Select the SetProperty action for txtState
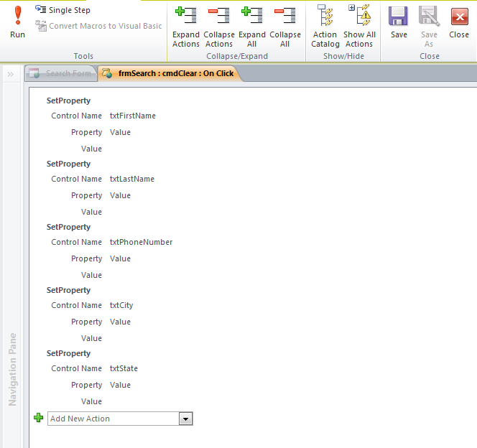 [x=68, y=353]
